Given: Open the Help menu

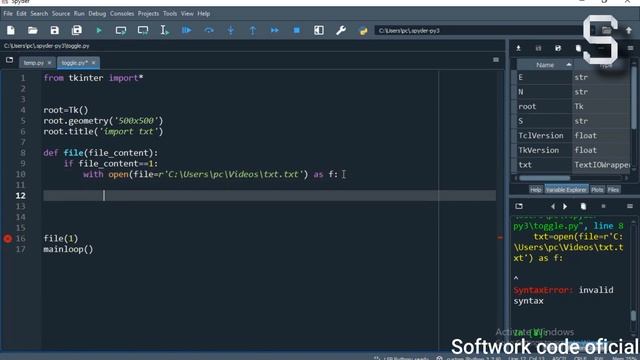Looking at the screenshot, I should [204, 13].
